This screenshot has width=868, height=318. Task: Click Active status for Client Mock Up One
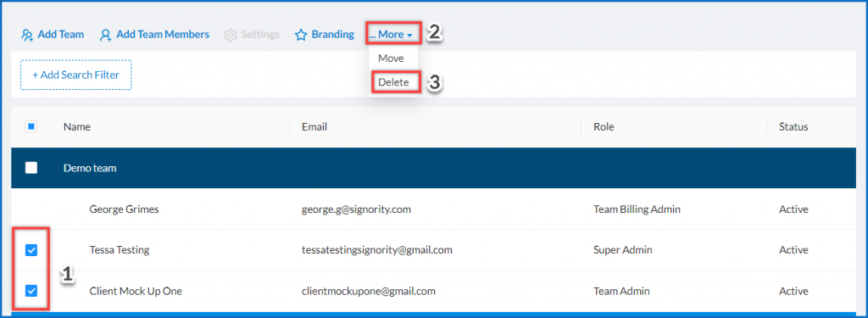793,291
